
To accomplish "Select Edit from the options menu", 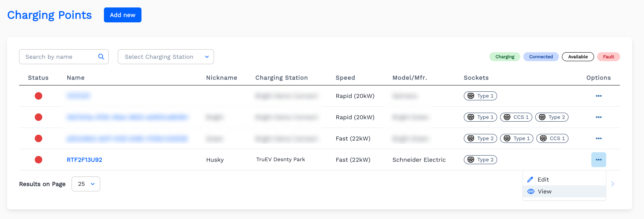I will tap(543, 179).
